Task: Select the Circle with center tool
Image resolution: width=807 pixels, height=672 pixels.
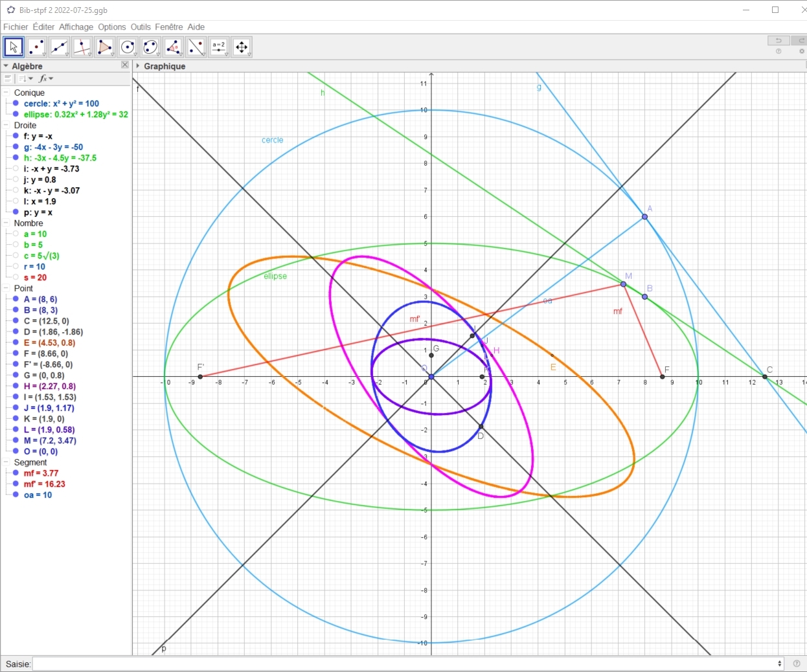Action: [x=128, y=47]
